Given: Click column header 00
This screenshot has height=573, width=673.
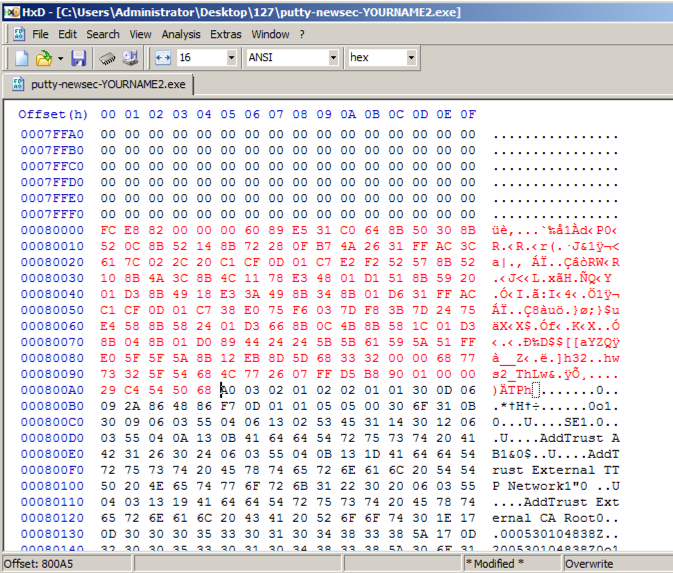Looking at the screenshot, I should point(108,115).
